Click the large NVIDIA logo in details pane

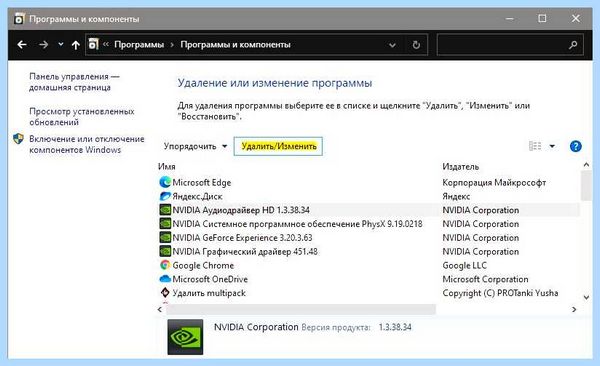point(185,337)
